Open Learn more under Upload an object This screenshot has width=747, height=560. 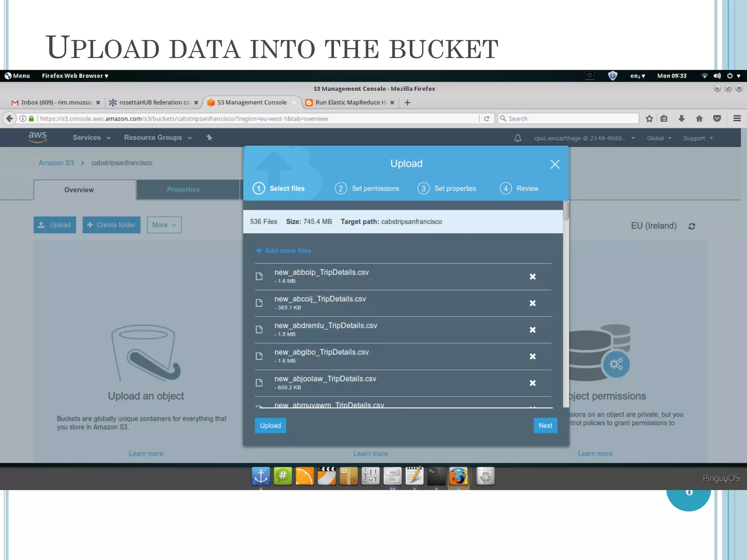pos(146,454)
